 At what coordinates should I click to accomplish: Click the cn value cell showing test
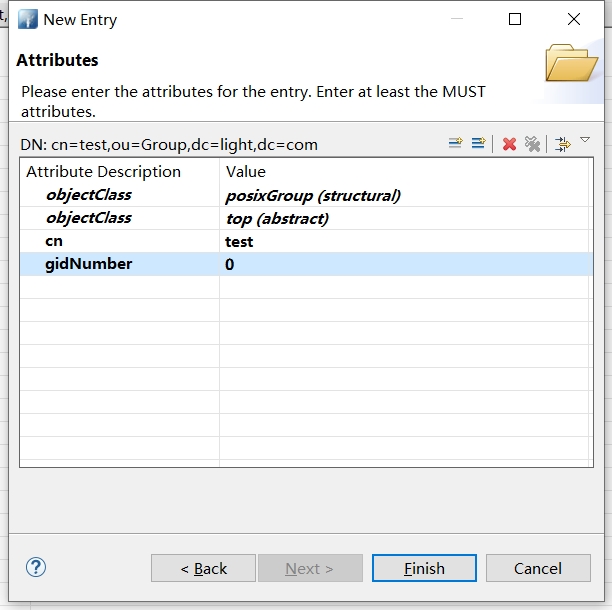click(239, 242)
